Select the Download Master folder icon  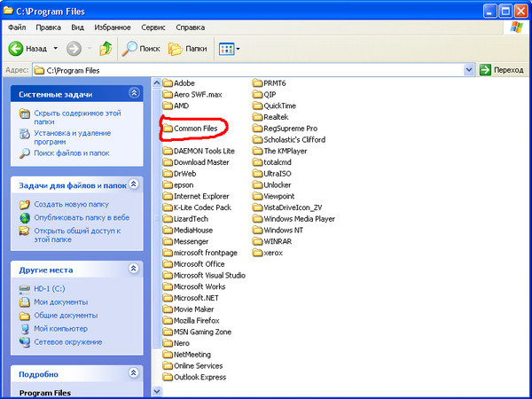(x=168, y=162)
